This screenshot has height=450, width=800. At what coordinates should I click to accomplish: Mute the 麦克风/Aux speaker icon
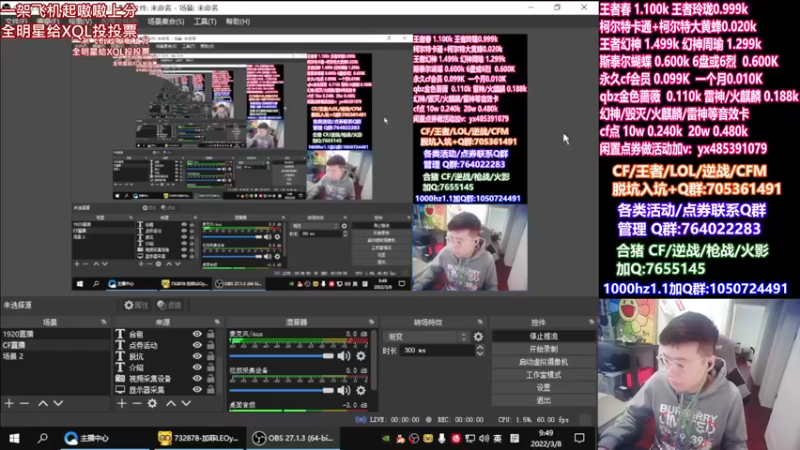coord(344,356)
